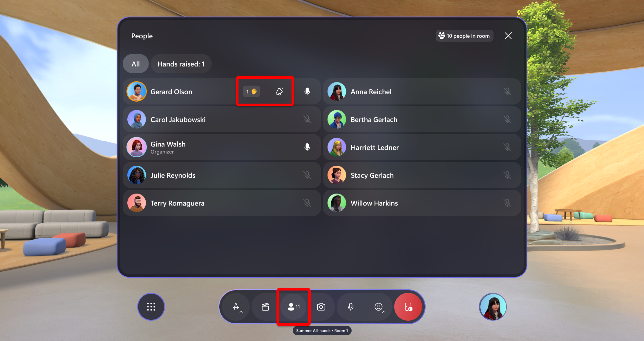Click Gerard Olson's avatar thumbnail
Image resolution: width=644 pixels, height=341 pixels.
coord(137,92)
